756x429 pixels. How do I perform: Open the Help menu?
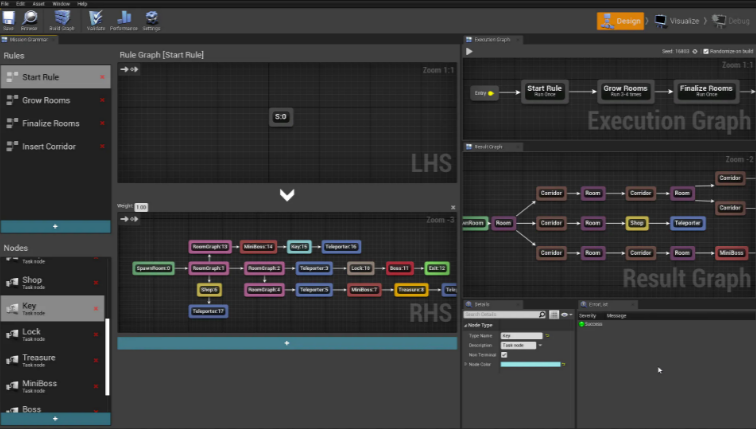[x=82, y=3]
